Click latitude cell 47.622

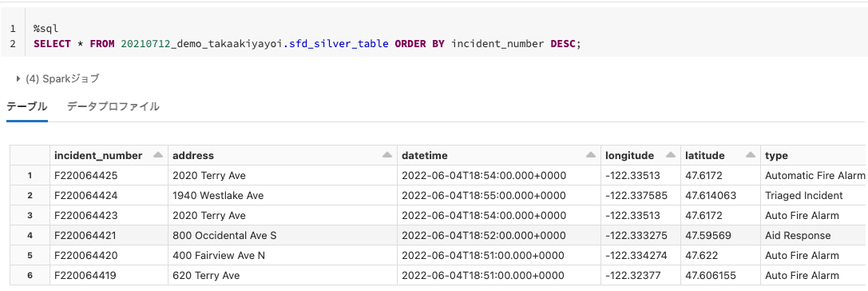(720, 256)
